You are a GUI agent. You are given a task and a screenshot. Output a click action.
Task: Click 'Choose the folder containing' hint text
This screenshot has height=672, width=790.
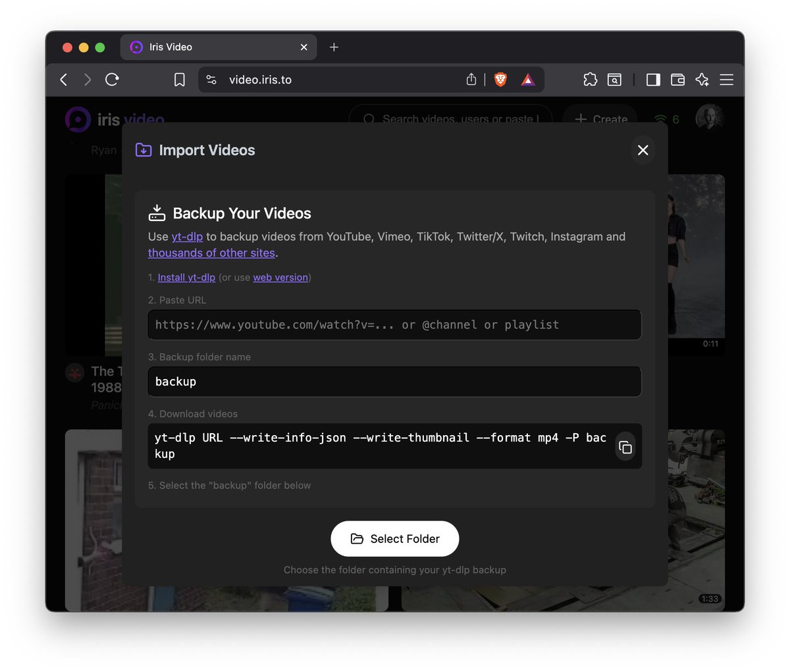pos(395,570)
